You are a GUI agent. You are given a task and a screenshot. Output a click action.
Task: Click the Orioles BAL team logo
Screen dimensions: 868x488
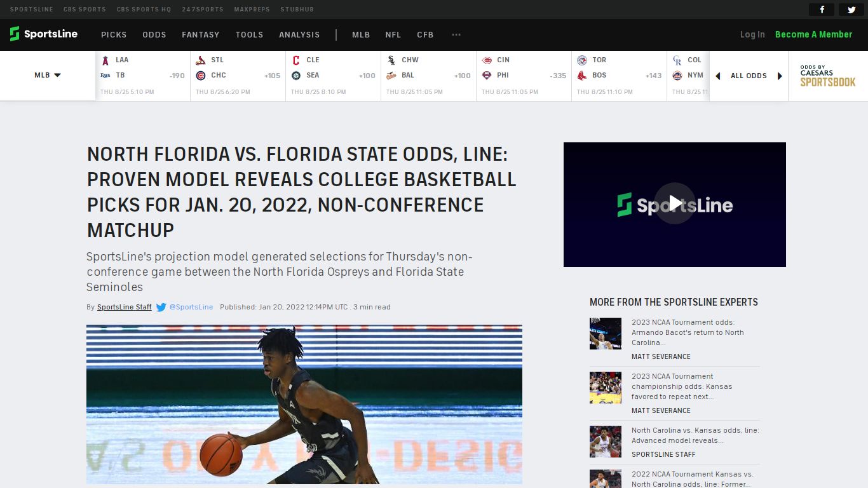click(x=391, y=76)
